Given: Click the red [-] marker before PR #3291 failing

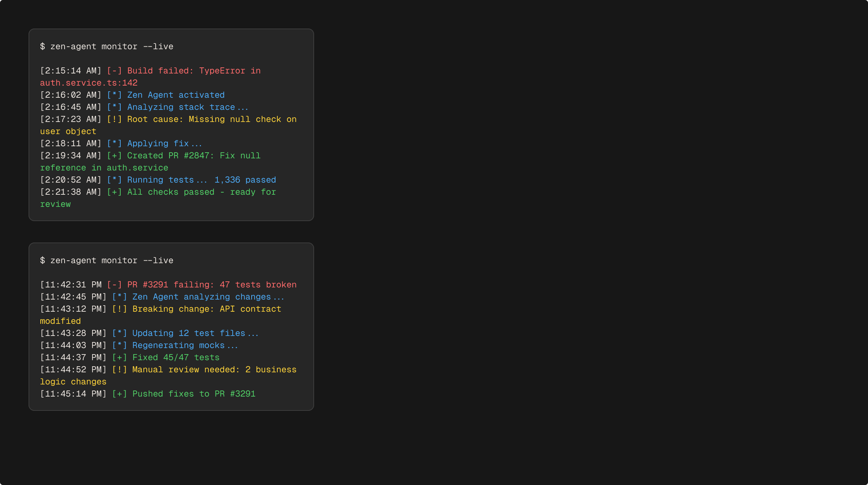Looking at the screenshot, I should tap(114, 285).
